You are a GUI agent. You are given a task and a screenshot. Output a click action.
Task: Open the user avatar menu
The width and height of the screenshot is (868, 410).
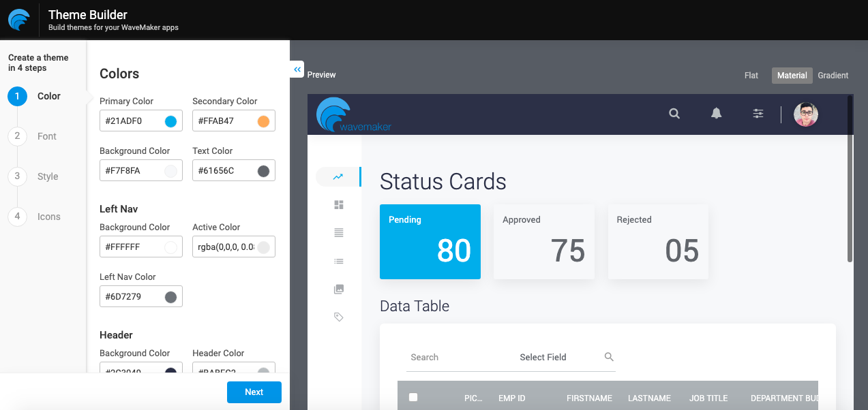[805, 114]
